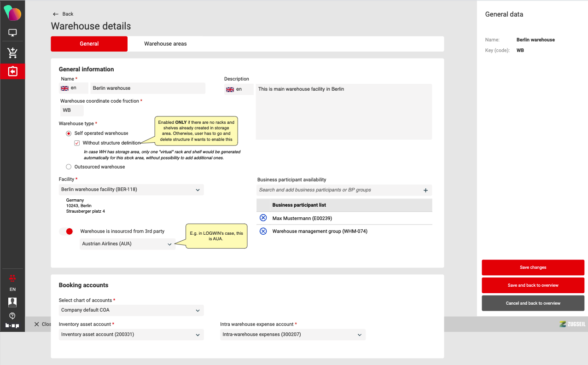The height and width of the screenshot is (365, 588).
Task: Open the user profile avatar
Action: click(12, 302)
